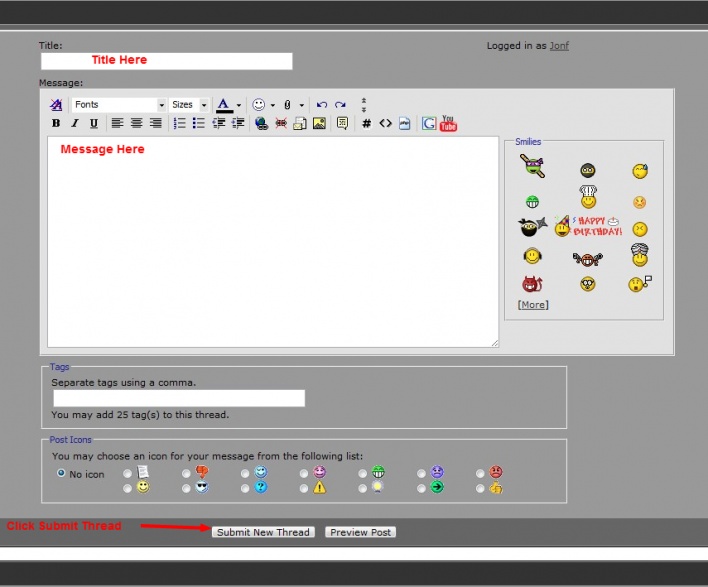Screen dimensions: 708x587
Task: Toggle bold formatting in the editor toolbar
Action: click(x=56, y=124)
